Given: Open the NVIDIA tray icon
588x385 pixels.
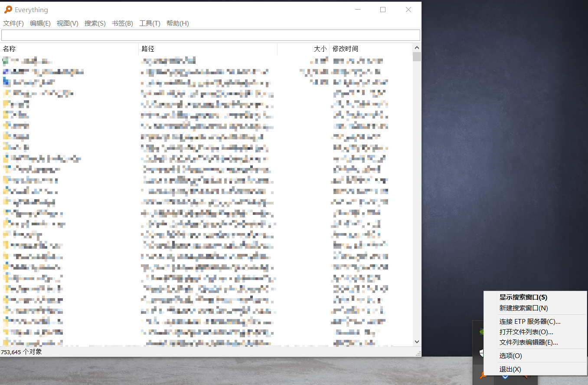Looking at the screenshot, I should coord(481,332).
